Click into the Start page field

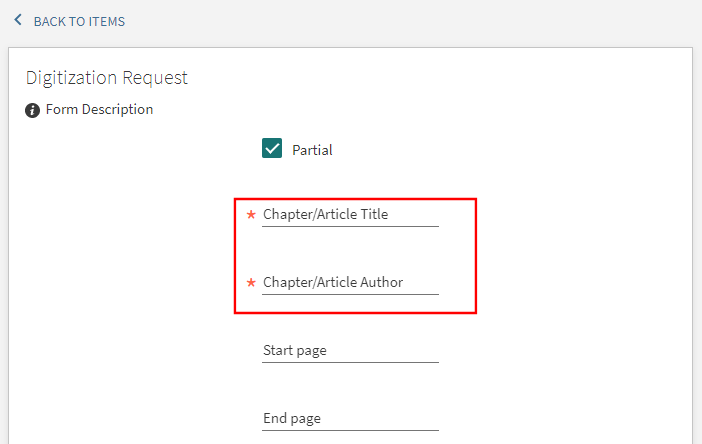(x=350, y=351)
